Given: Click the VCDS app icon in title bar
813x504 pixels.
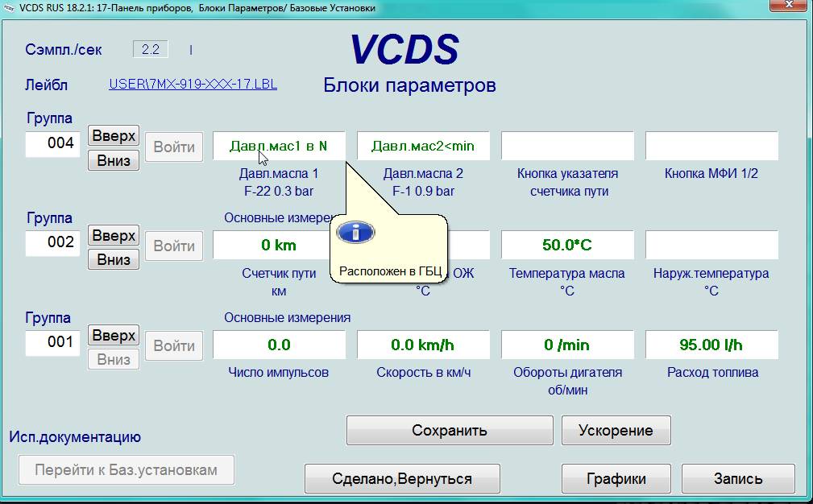Looking at the screenshot, I should (9, 8).
